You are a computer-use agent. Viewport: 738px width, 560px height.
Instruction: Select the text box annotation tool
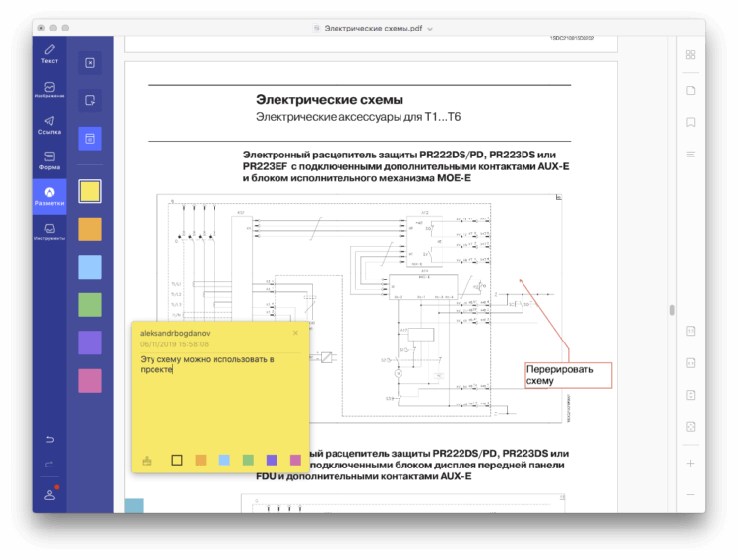pos(90,63)
